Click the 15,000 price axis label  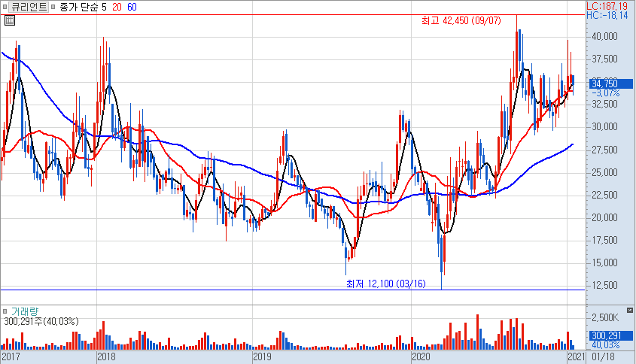click(605, 263)
